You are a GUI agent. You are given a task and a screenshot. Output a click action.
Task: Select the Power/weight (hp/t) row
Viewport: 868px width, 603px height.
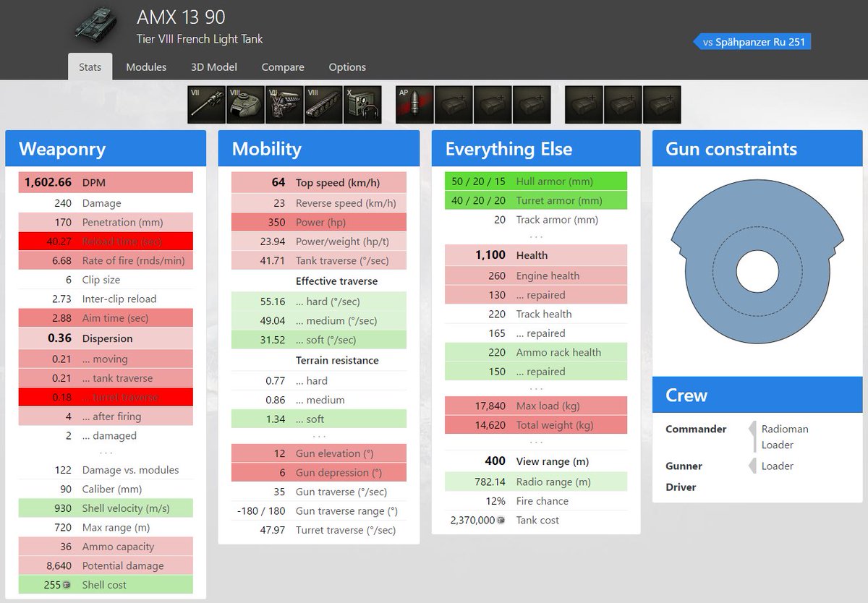[x=319, y=241]
